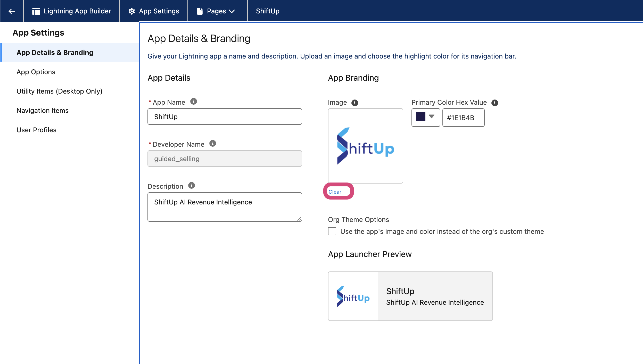Open the Description info icon
This screenshot has height=364, width=643.
click(x=192, y=186)
